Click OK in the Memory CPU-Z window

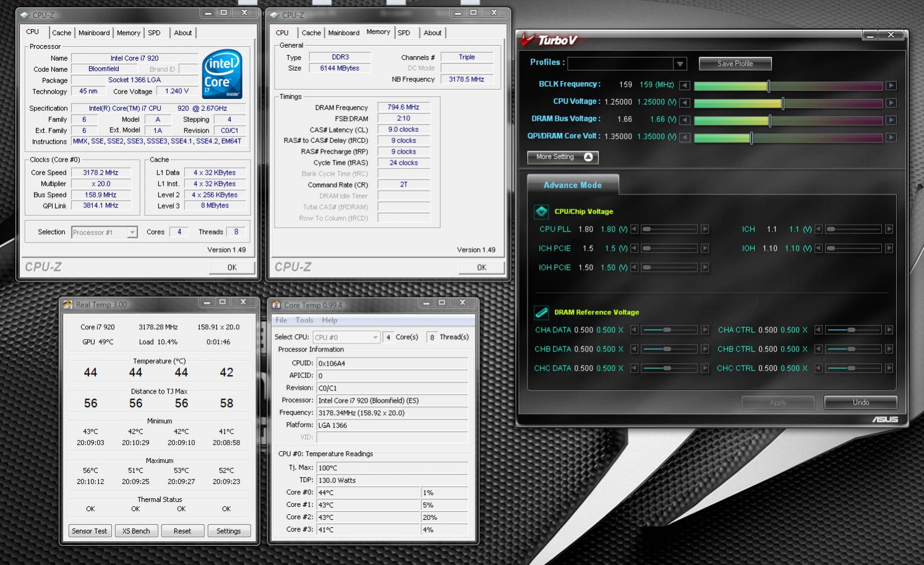(x=482, y=267)
